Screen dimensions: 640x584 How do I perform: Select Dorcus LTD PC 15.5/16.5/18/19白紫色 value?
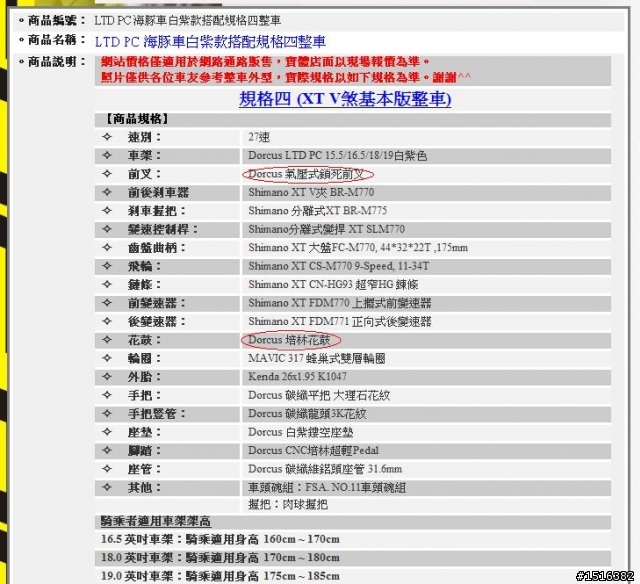click(x=338, y=156)
